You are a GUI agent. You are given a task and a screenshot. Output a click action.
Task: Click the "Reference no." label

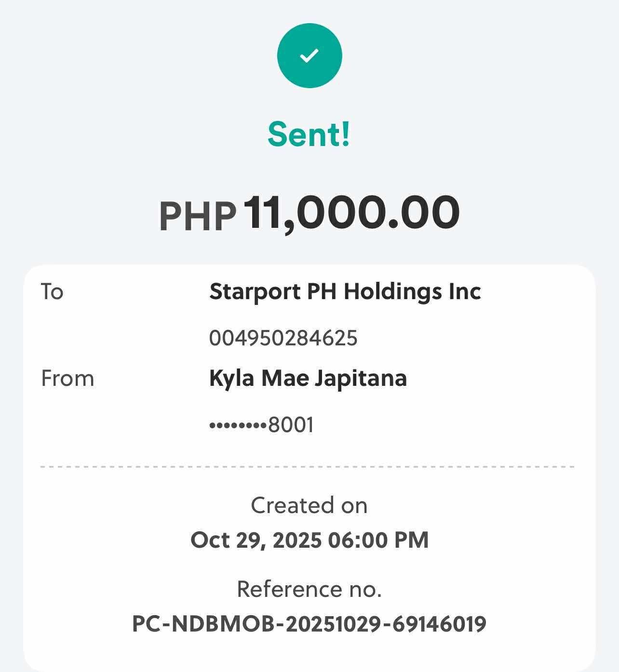coord(309,589)
